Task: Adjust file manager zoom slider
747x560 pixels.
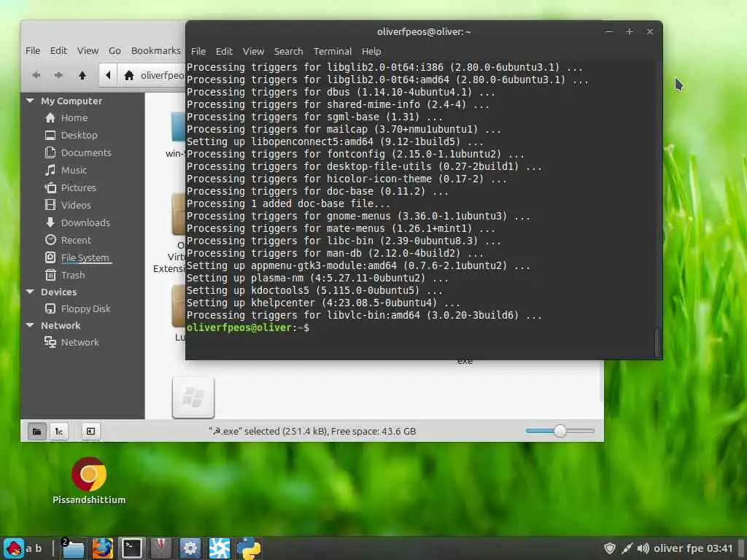Action: click(560, 431)
